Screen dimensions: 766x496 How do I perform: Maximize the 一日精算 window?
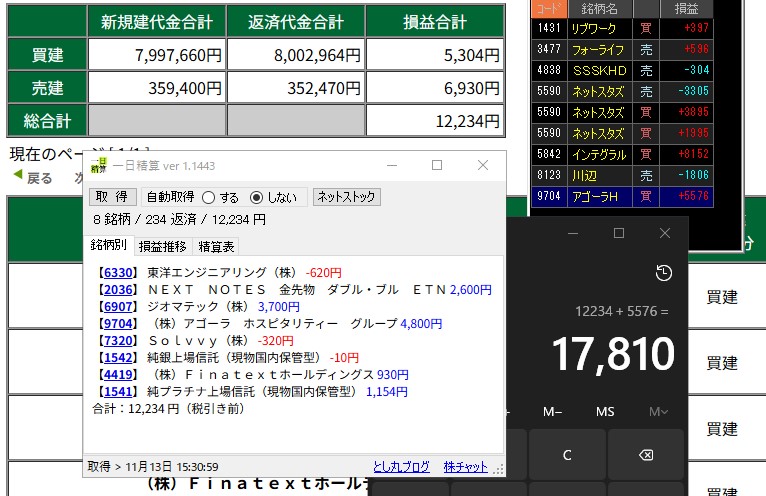coord(436,165)
